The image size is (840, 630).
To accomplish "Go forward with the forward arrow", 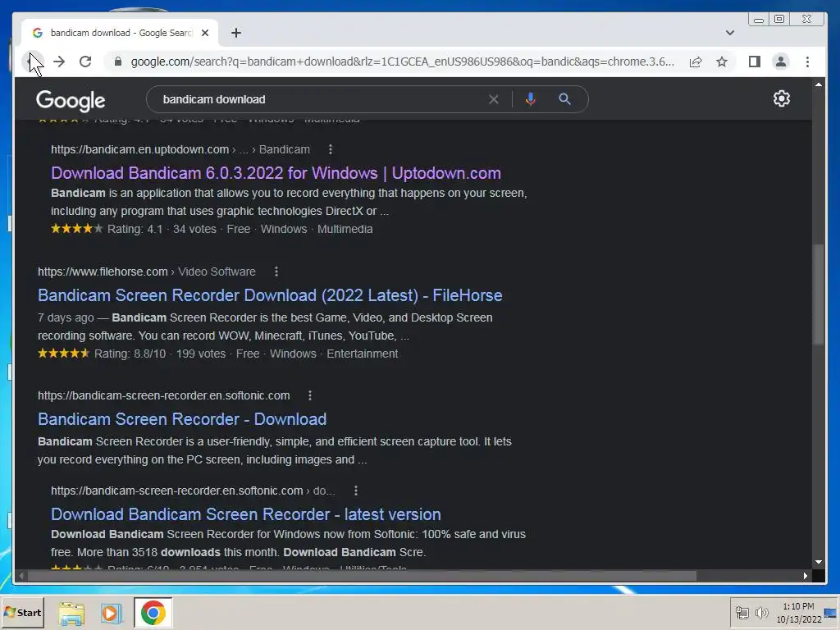I will coord(59,62).
